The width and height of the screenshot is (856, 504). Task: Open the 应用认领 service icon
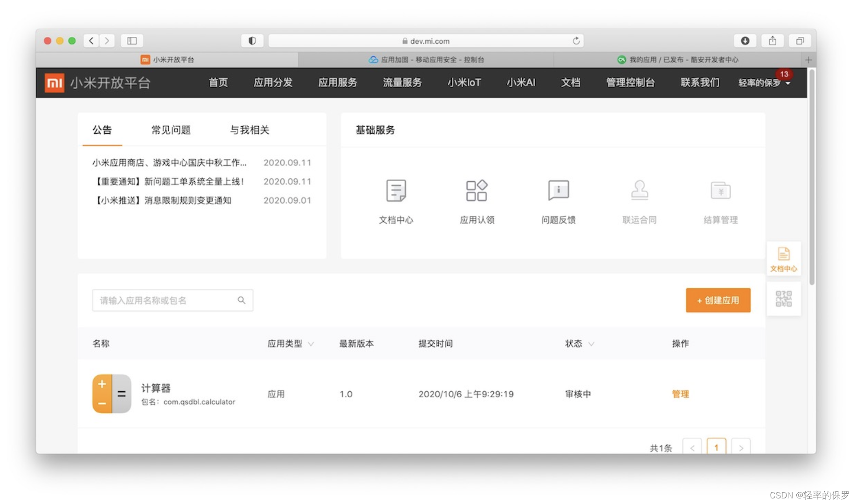(476, 191)
